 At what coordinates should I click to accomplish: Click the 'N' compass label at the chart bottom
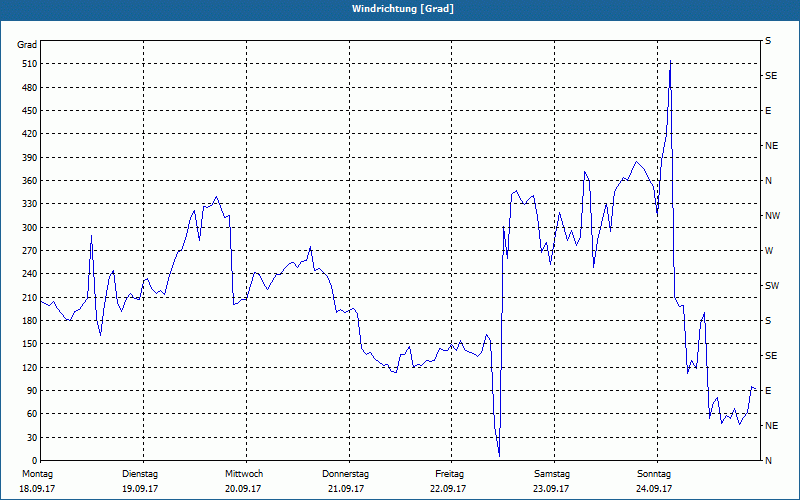click(768, 461)
